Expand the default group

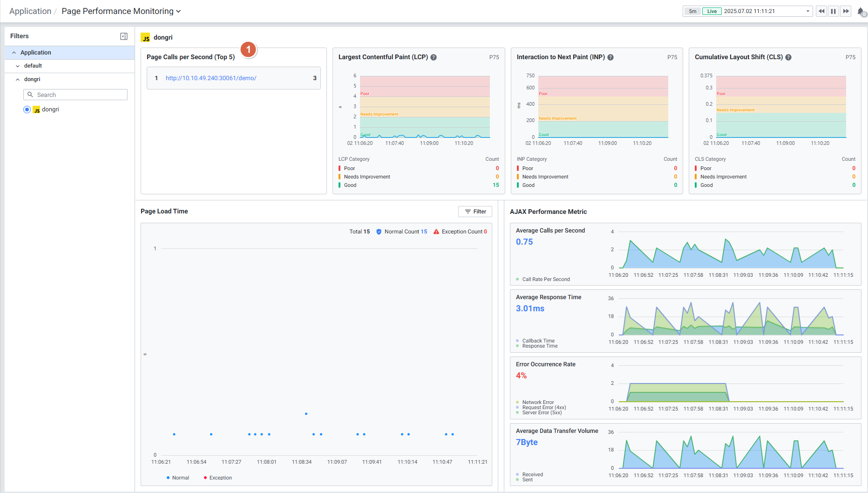point(18,66)
